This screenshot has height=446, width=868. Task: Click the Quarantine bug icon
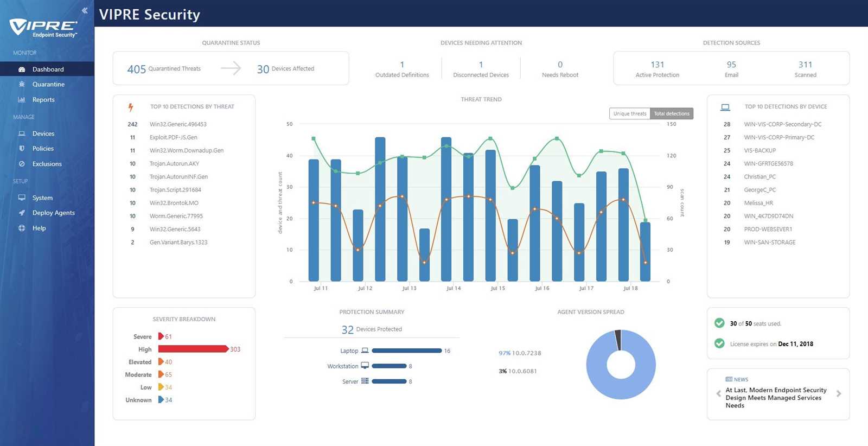(22, 84)
